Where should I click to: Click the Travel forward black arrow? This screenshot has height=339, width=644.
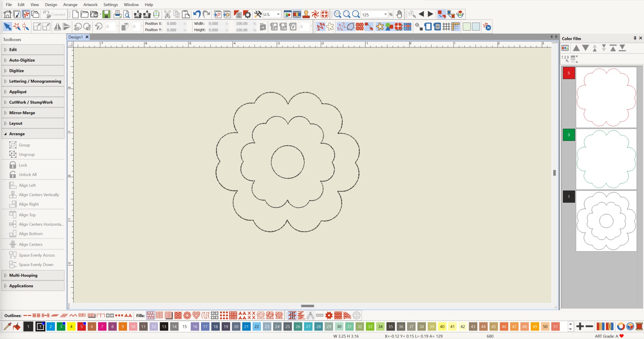(430, 14)
